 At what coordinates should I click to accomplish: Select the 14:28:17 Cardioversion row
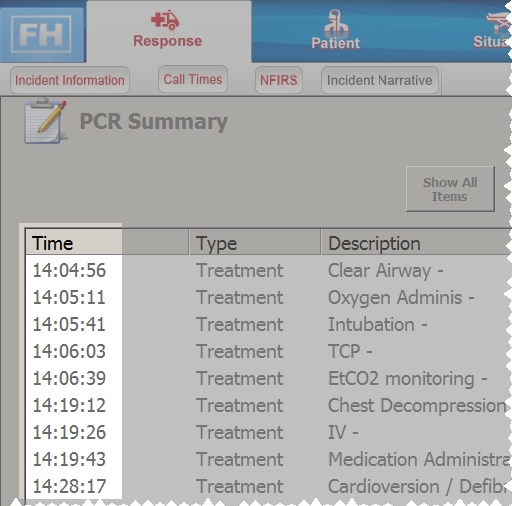(x=268, y=486)
